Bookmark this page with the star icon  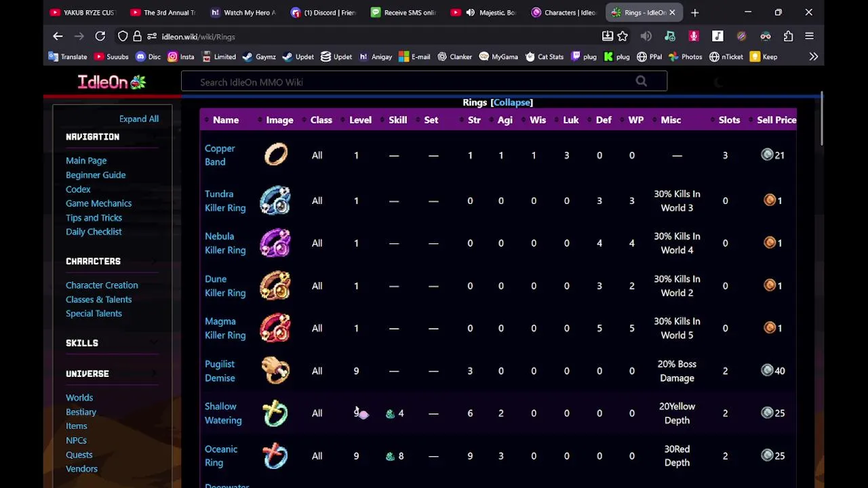pos(623,37)
